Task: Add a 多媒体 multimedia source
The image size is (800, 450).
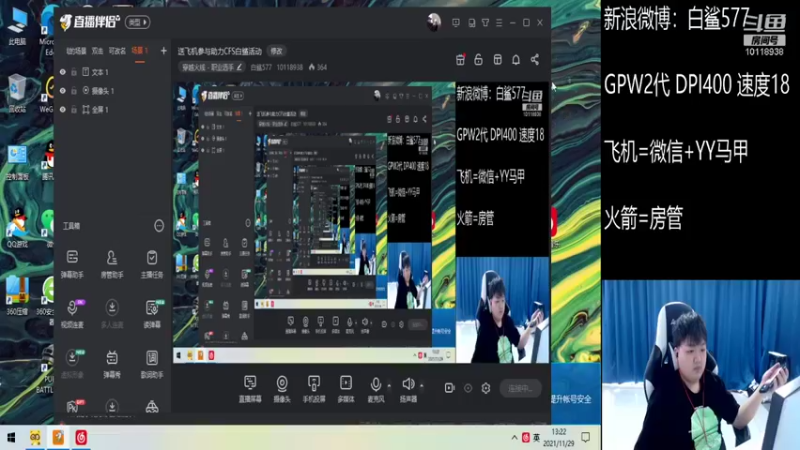Action: 346,389
